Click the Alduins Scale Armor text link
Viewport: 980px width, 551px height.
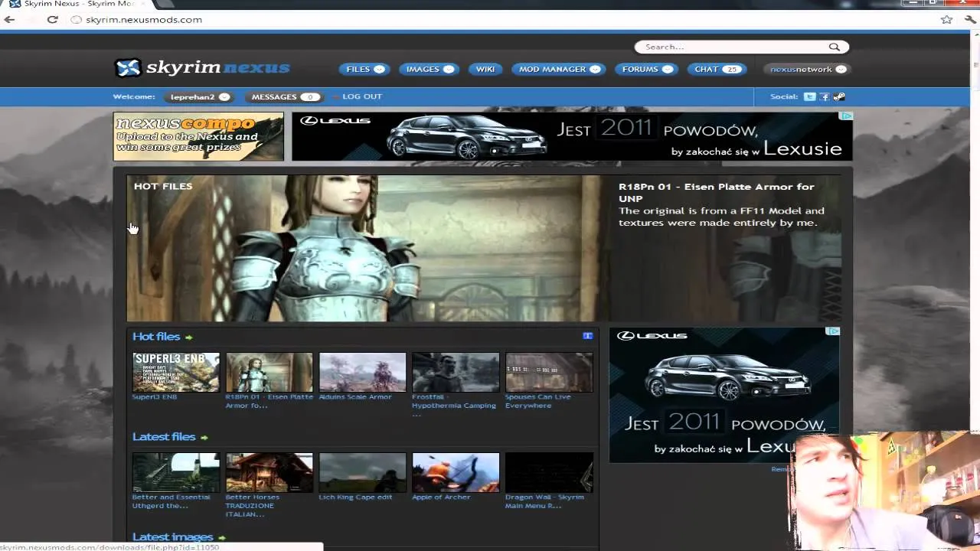pyautogui.click(x=355, y=397)
